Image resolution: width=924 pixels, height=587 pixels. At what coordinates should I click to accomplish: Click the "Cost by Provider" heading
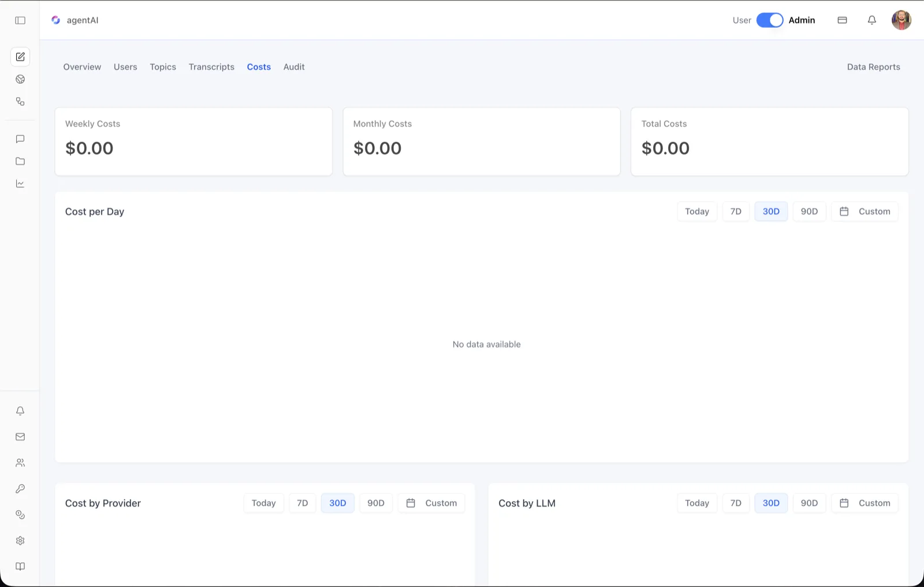pos(103,503)
